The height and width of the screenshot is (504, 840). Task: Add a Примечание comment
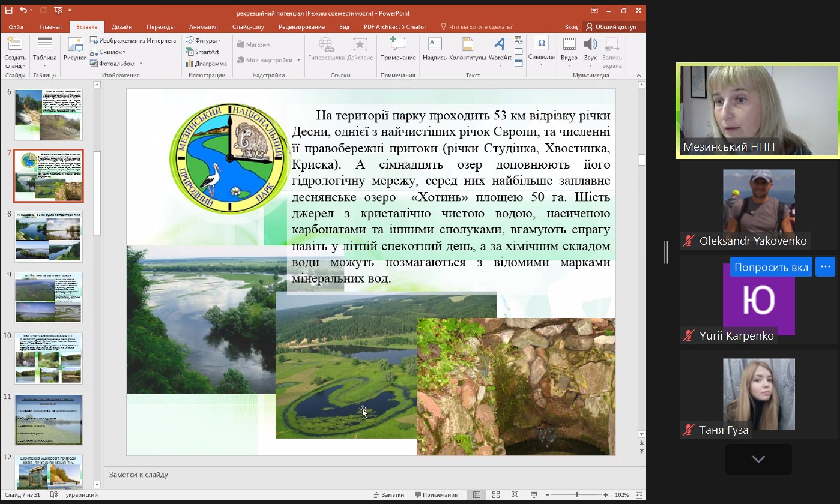click(397, 49)
